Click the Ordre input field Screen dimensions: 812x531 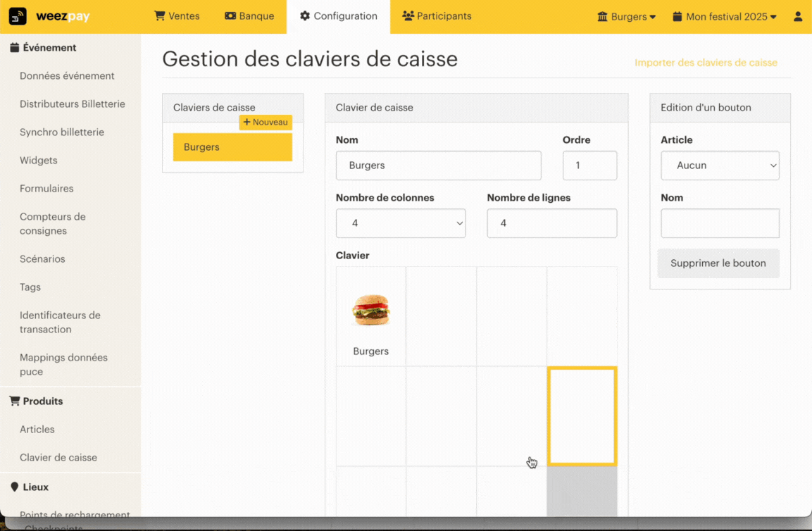click(590, 165)
